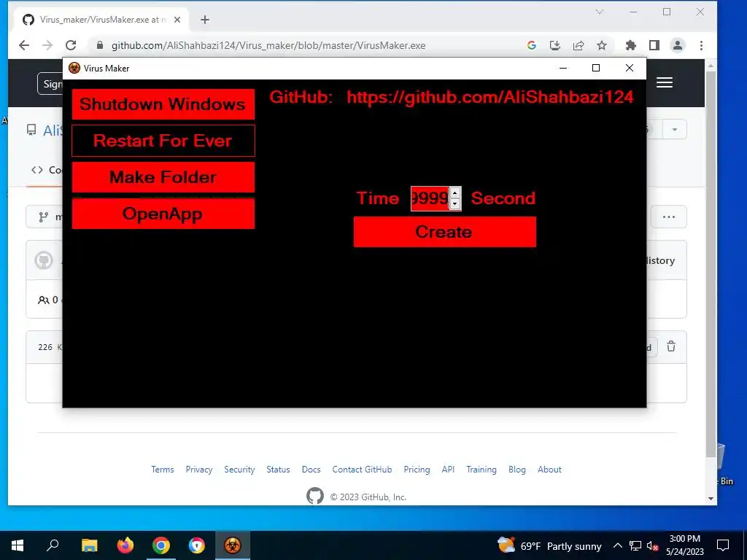The width and height of the screenshot is (747, 560).
Task: Click the red Create button
Action: (x=444, y=232)
